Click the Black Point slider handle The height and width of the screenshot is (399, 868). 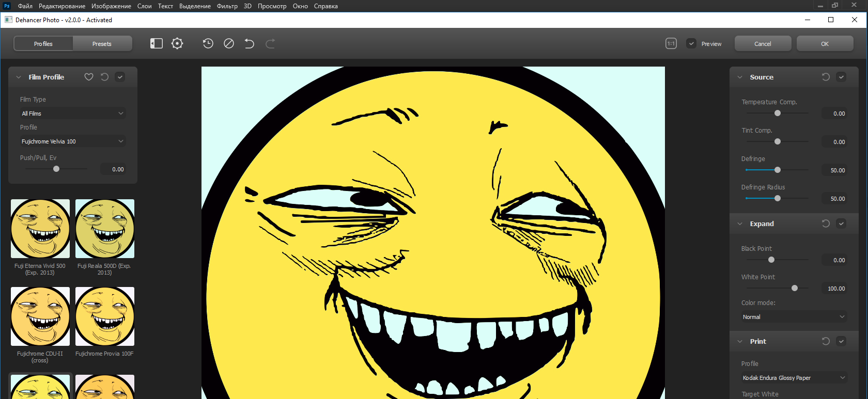[771, 260]
